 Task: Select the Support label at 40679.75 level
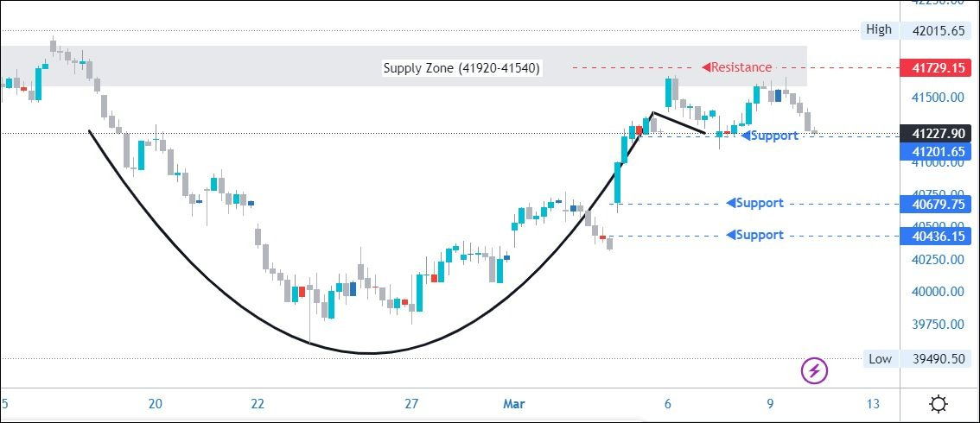755,203
